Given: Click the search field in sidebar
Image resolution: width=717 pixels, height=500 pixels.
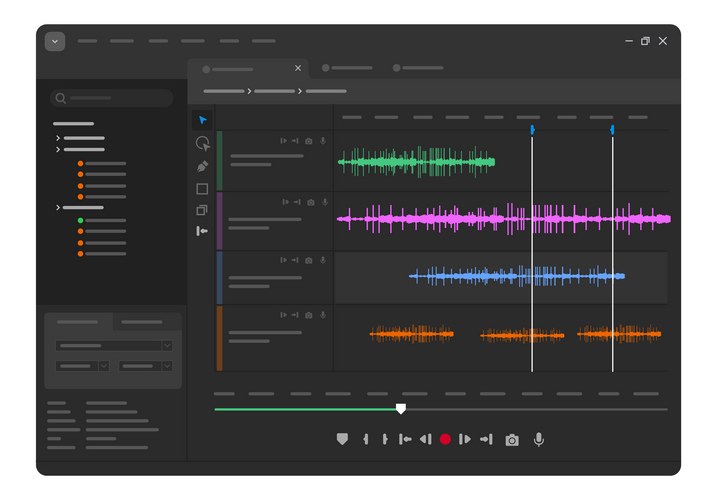Looking at the screenshot, I should point(112,98).
